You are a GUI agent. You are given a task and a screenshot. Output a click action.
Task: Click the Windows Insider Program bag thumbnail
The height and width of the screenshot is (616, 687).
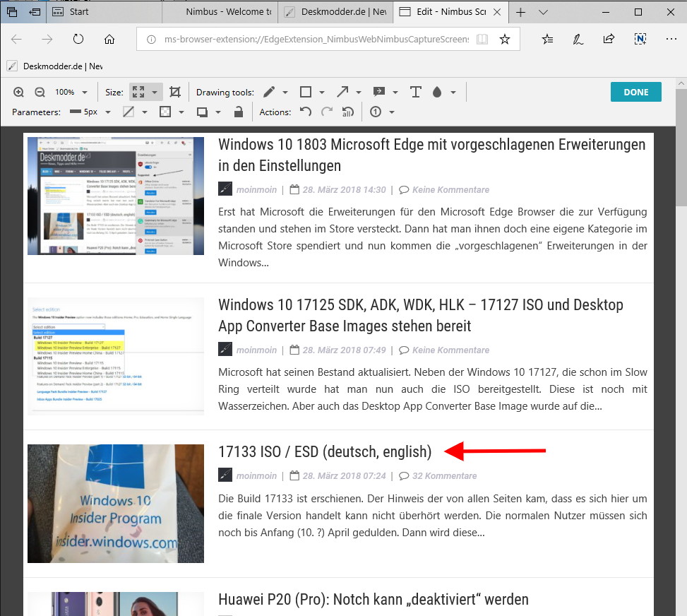coord(116,504)
